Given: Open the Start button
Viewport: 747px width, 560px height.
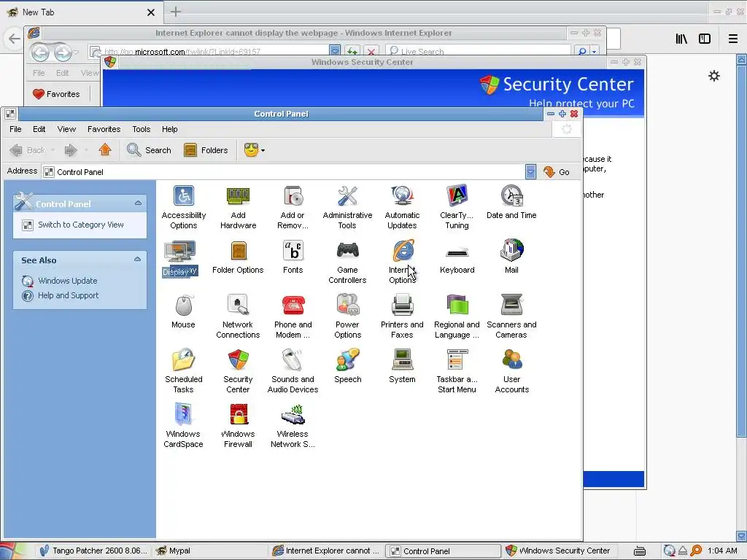Looking at the screenshot, I should click(15, 551).
